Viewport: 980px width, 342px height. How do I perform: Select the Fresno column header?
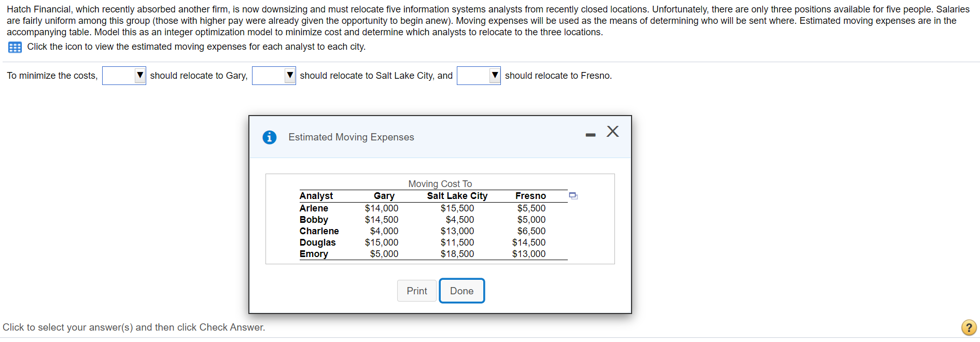pos(530,196)
